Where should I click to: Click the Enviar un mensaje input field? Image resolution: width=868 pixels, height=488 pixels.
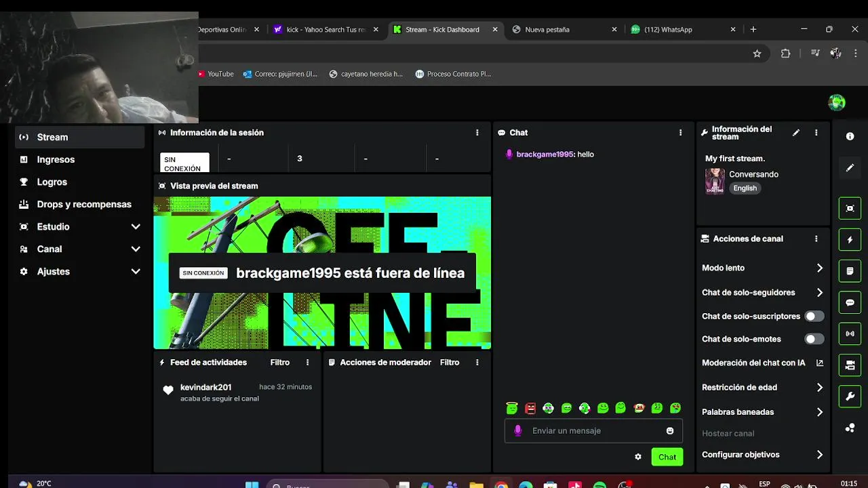[x=593, y=431]
